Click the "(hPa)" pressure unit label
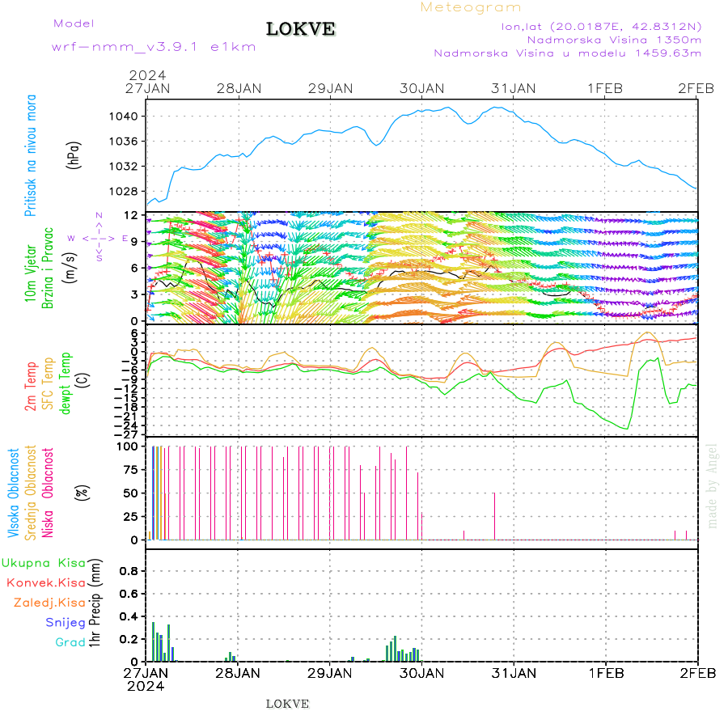 pyautogui.click(x=74, y=155)
